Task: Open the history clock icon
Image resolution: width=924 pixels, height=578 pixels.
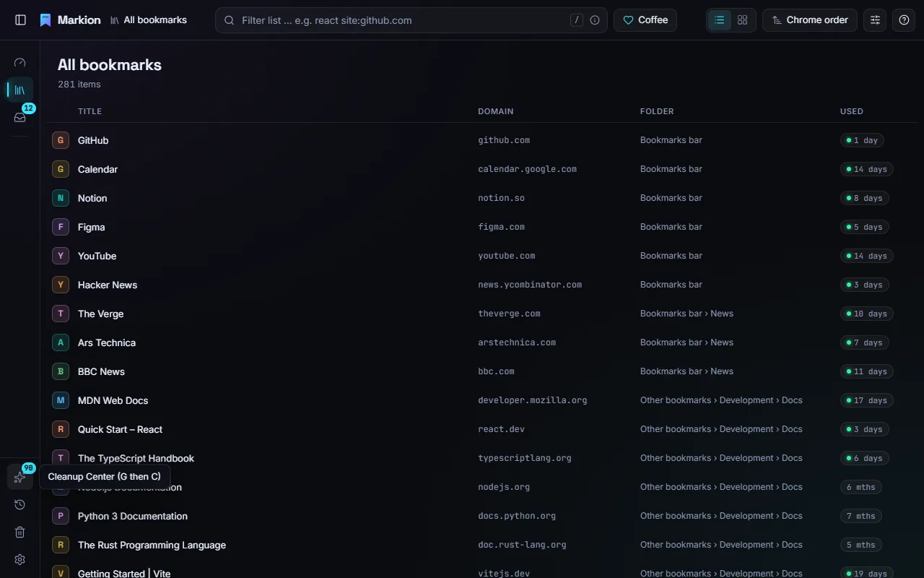Action: [x=20, y=504]
